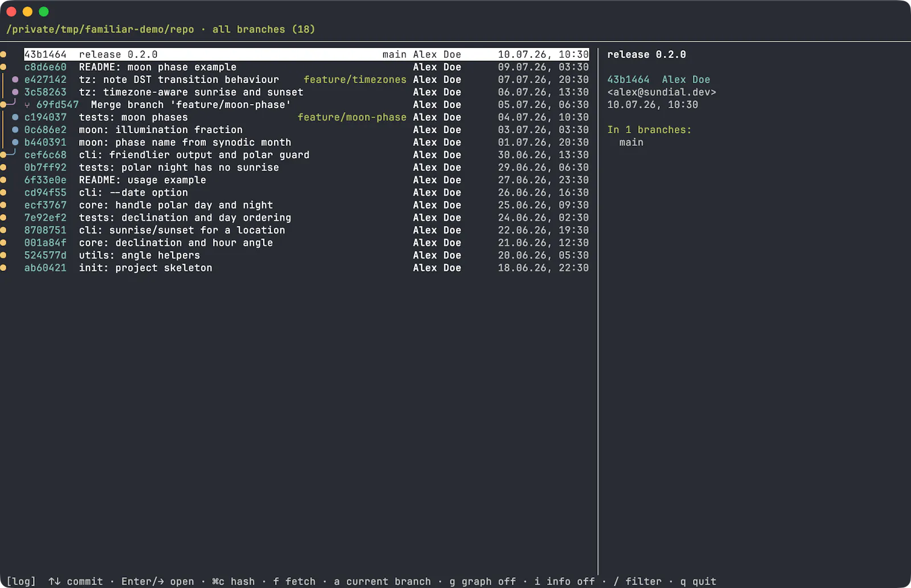Click the blue graph dot for commit c194037
This screenshot has width=911, height=588.
[15, 117]
